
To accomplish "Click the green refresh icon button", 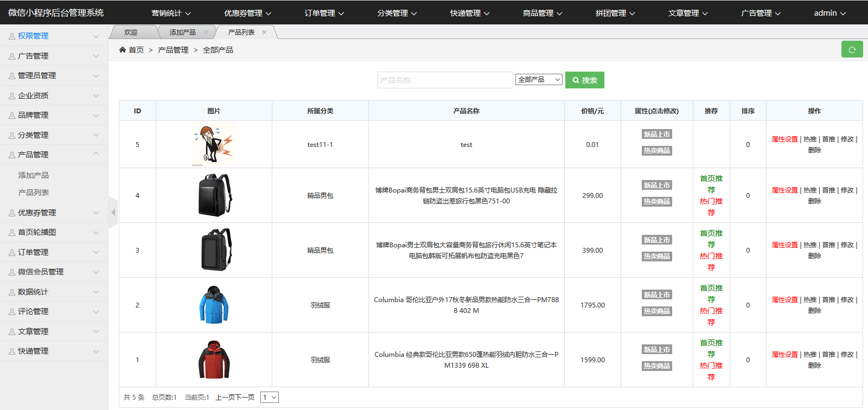I will tap(852, 49).
